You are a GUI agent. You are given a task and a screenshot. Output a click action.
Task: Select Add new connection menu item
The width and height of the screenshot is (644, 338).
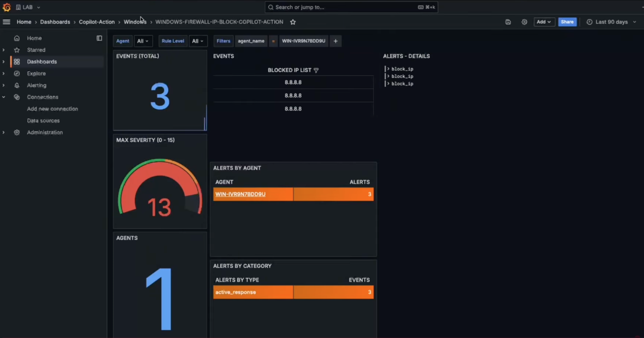tap(52, 109)
